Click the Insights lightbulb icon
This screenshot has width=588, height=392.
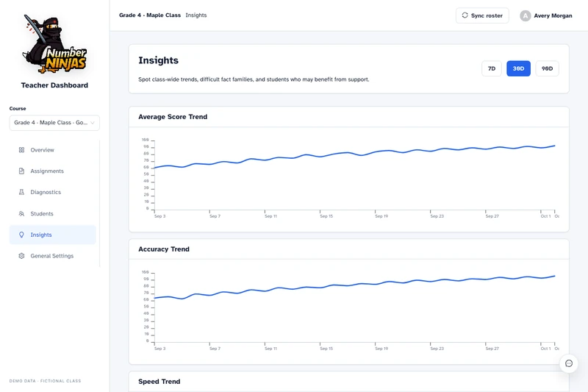(21, 235)
